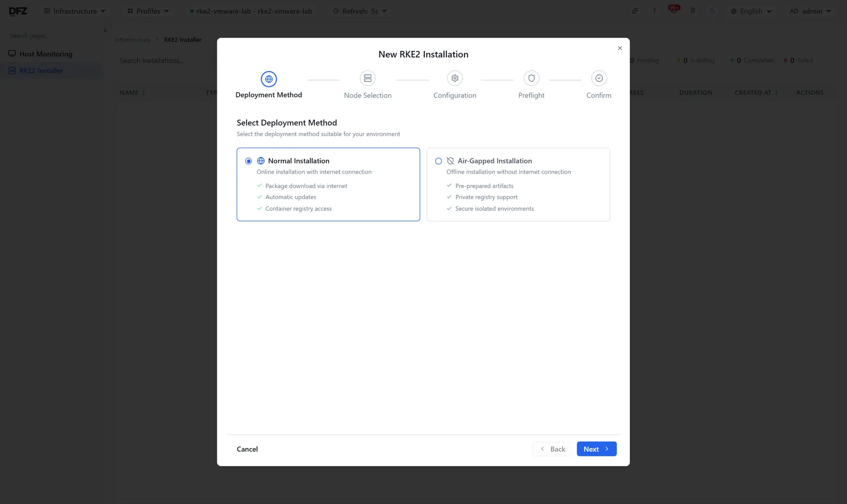The height and width of the screenshot is (504, 847).
Task: Click the Preflight step shield icon
Action: (531, 78)
